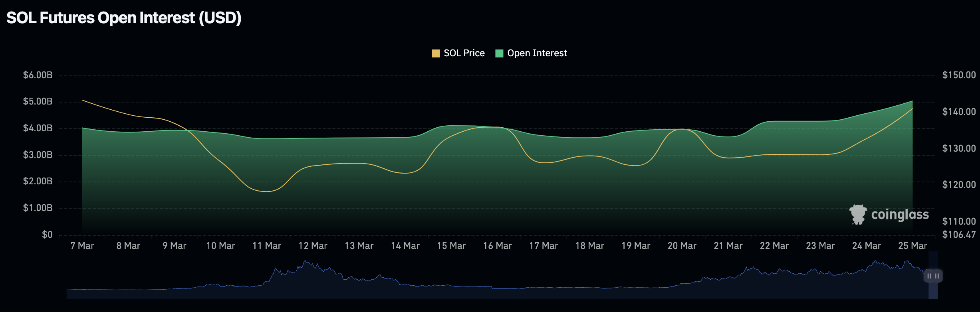
Task: Click the green Open Interest legend swatch
Action: point(499,53)
